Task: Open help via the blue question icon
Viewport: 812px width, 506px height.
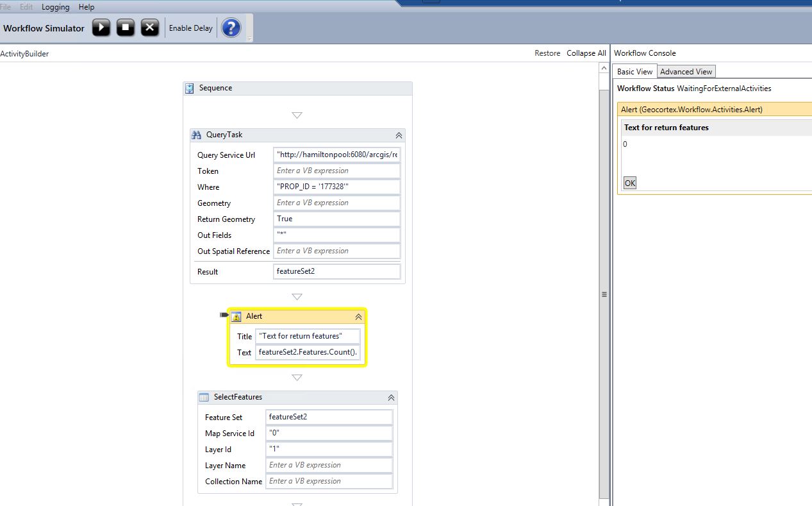Action: 231,28
